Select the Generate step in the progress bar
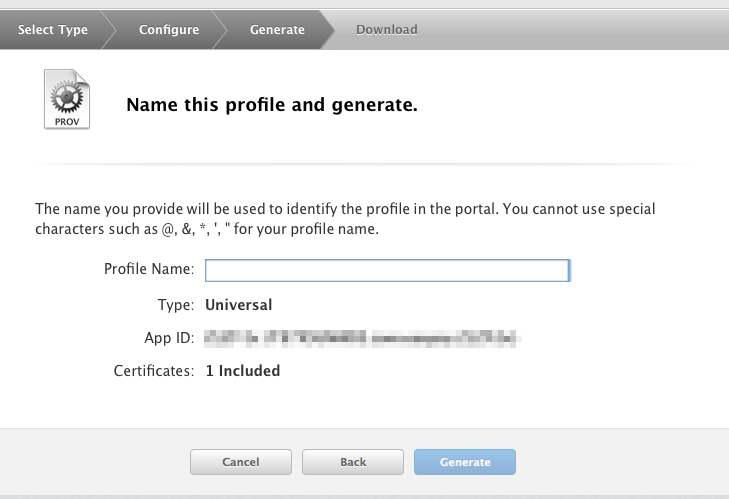 (277, 30)
